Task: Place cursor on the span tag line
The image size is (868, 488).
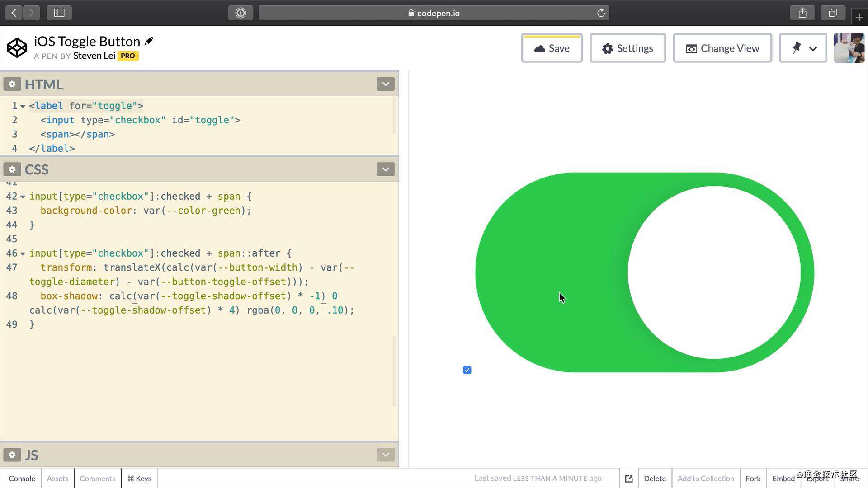Action: point(77,134)
